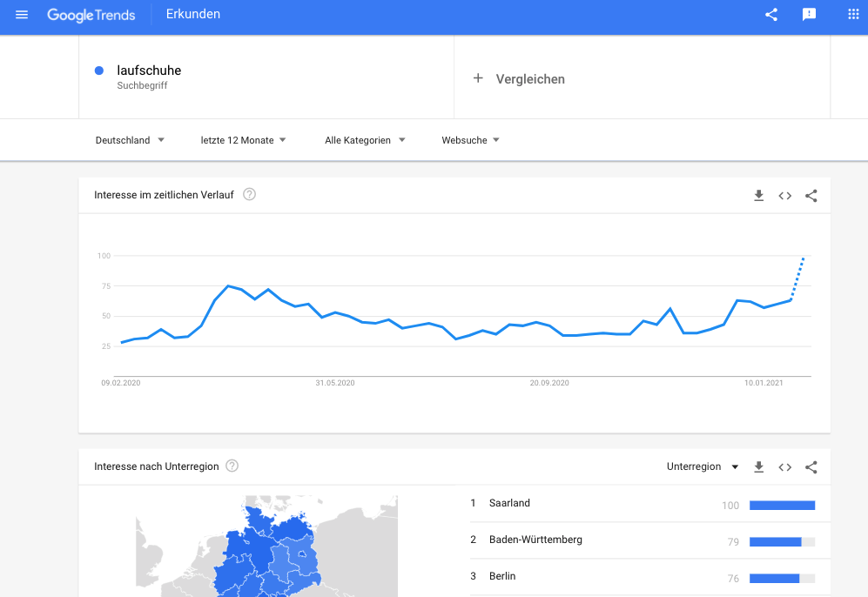Viewport: 868px width, 597px height.
Task: Click the laufschuhe search term field
Action: pyautogui.click(x=266, y=77)
